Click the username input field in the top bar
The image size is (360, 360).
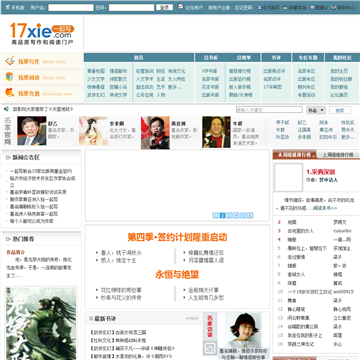click(x=71, y=7)
